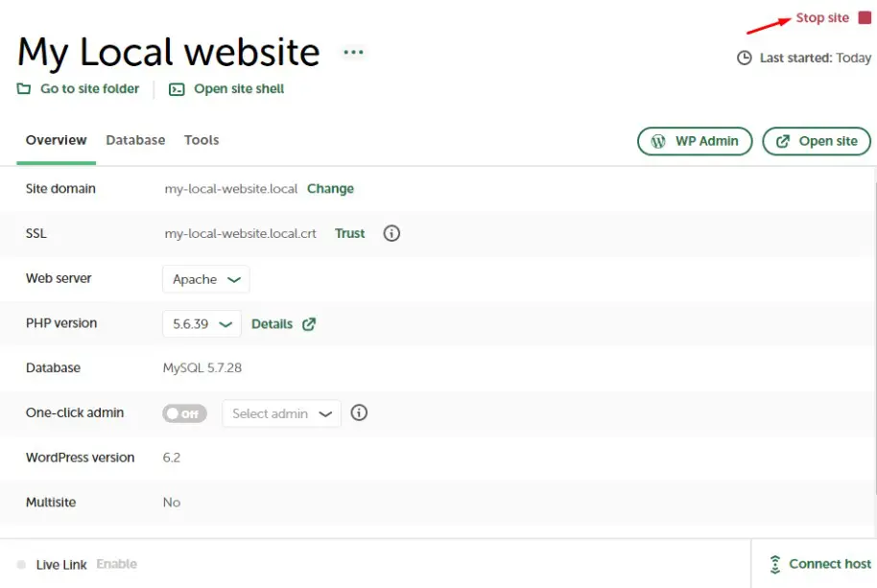Viewport: 877px width, 588px height.
Task: Click the terminal icon for site shell
Action: pyautogui.click(x=177, y=89)
